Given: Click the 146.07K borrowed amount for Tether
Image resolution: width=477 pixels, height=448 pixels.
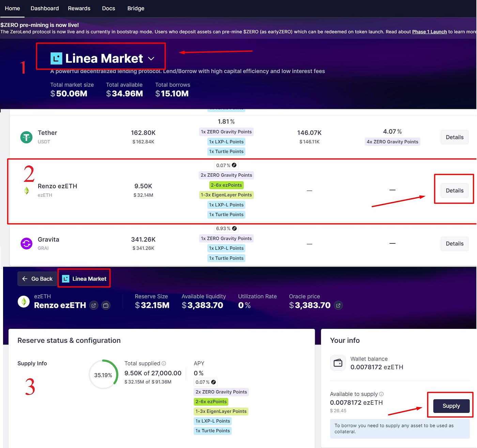Looking at the screenshot, I should coord(309,133).
